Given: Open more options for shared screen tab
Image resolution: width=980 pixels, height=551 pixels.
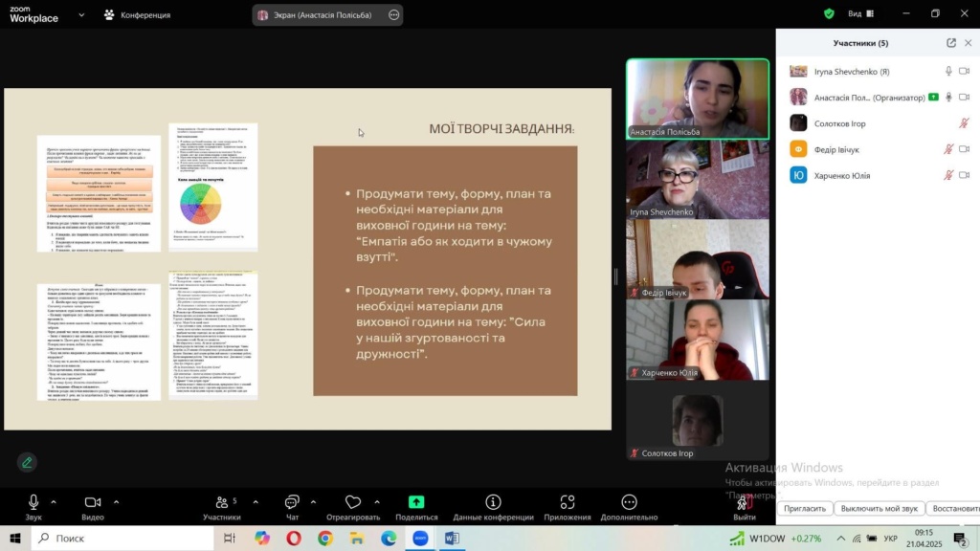Looking at the screenshot, I should (393, 15).
